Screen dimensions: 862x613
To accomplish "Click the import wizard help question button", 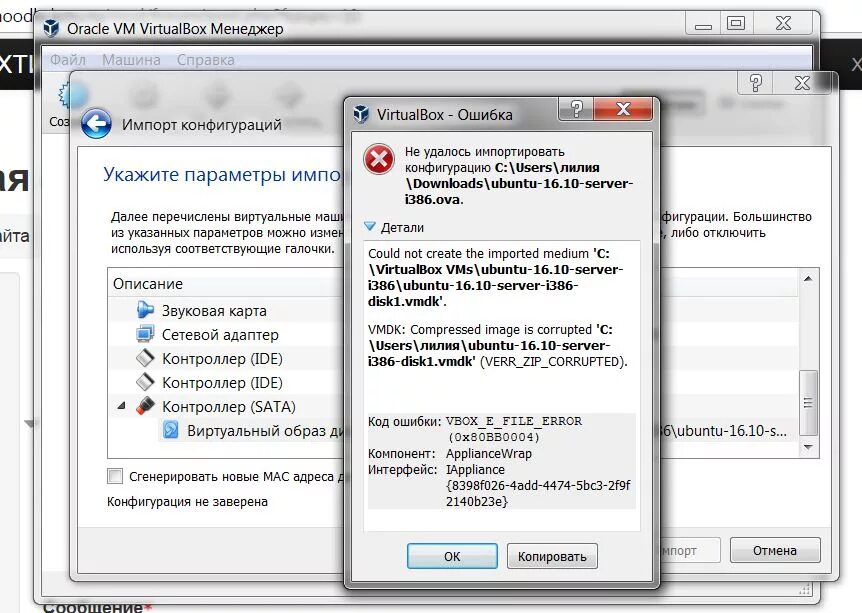I will click(x=756, y=83).
